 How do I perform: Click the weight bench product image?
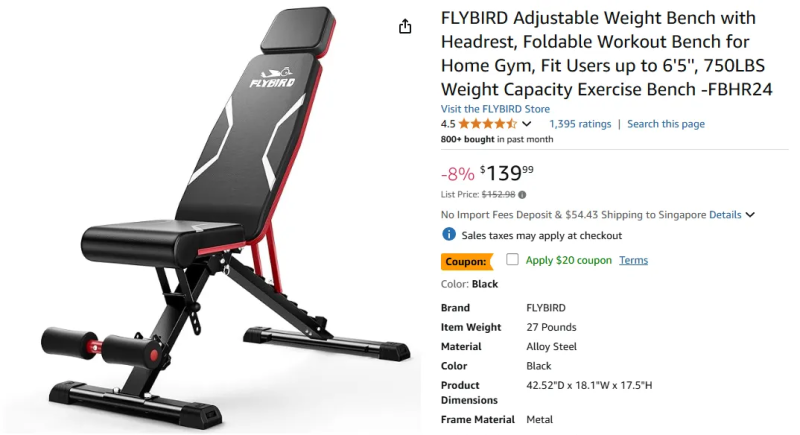pos(213,218)
